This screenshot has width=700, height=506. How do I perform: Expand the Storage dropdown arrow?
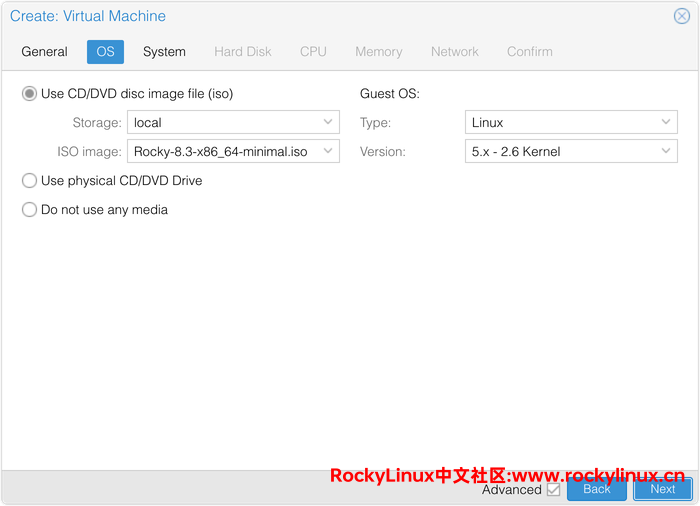pos(328,123)
